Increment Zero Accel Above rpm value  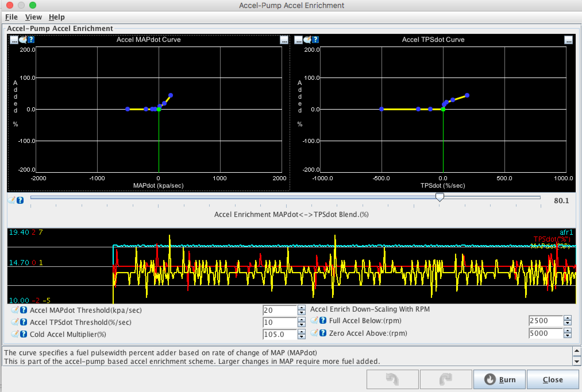pos(567,331)
